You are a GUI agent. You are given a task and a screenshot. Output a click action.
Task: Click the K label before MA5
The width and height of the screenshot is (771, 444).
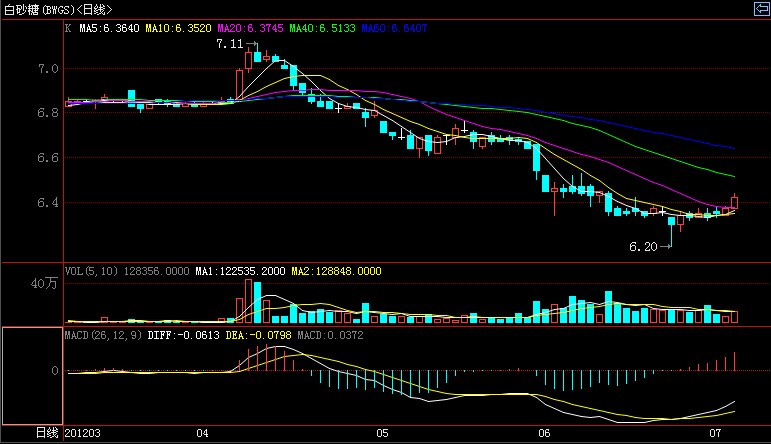pyautogui.click(x=68, y=29)
